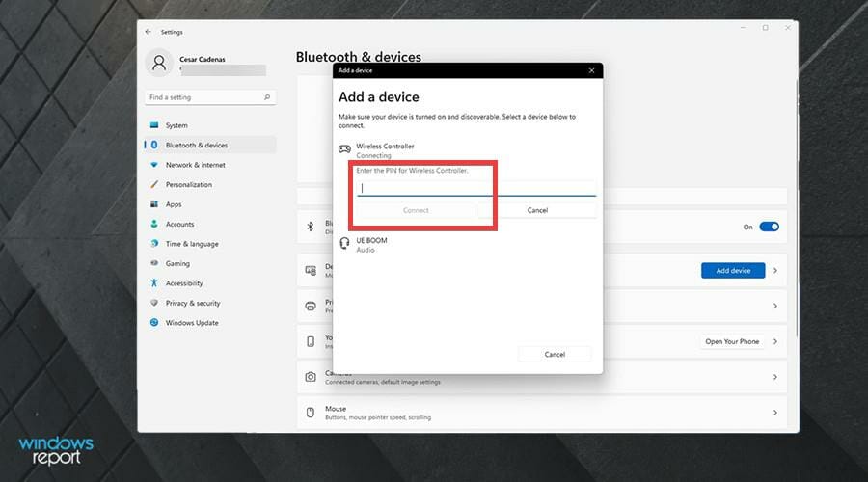Screen dimensions: 868x482
Task: Click the back arrow next to Settings
Action: click(148, 32)
